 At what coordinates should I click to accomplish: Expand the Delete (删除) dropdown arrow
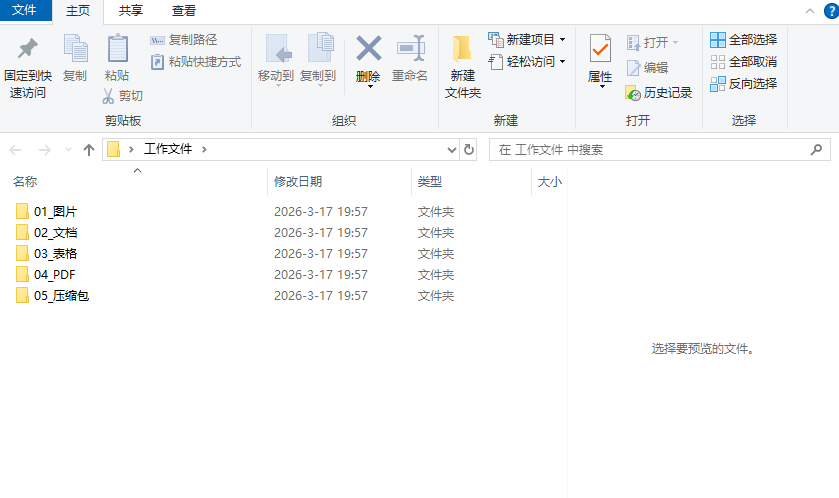tap(370, 87)
